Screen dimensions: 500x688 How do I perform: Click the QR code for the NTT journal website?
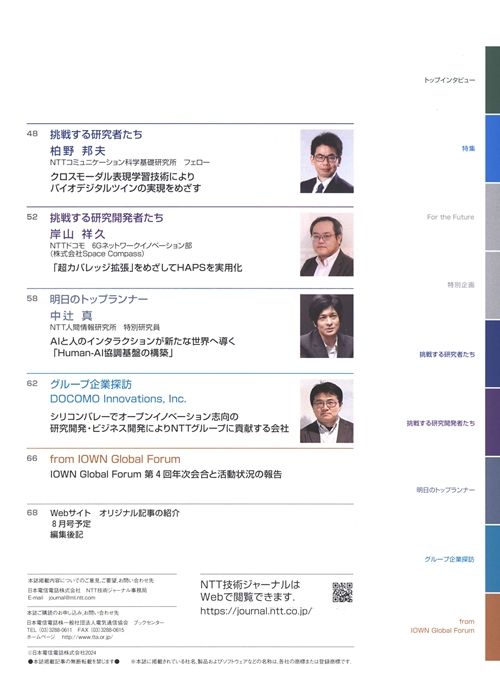click(x=342, y=592)
